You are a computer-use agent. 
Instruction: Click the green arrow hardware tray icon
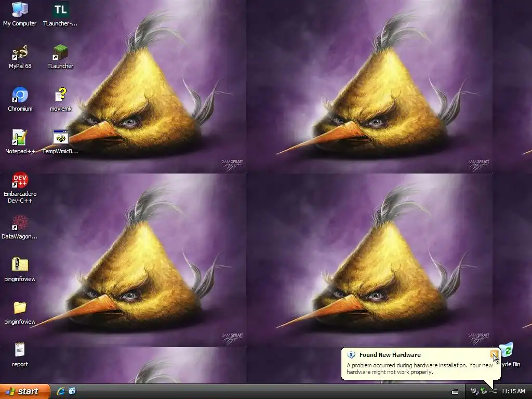click(x=484, y=391)
